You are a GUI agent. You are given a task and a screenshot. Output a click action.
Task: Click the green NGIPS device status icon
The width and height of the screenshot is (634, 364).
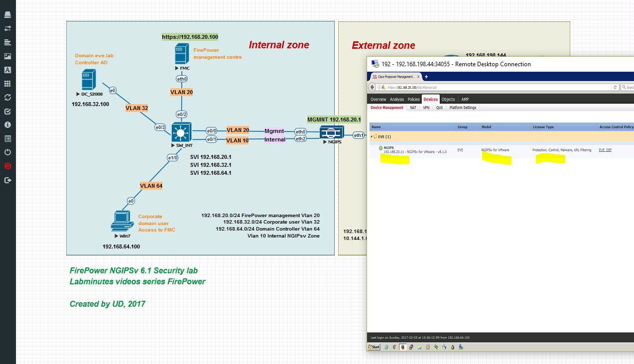(380, 148)
